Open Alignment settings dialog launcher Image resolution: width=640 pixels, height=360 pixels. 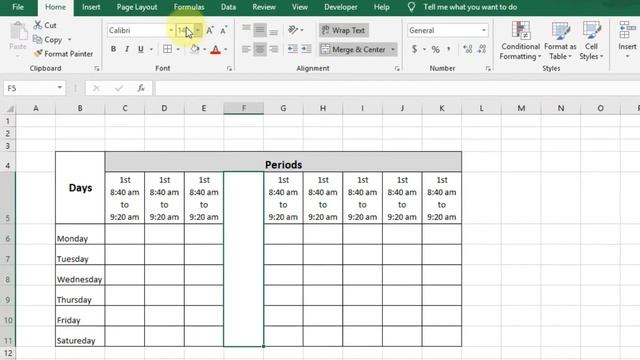coord(397,69)
